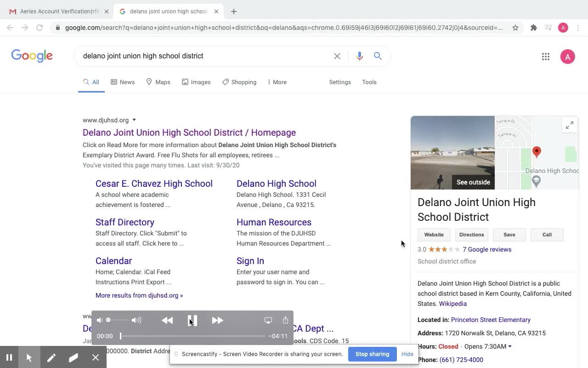
Task: Open Cesar E. Chavez High School link
Action: 154,184
